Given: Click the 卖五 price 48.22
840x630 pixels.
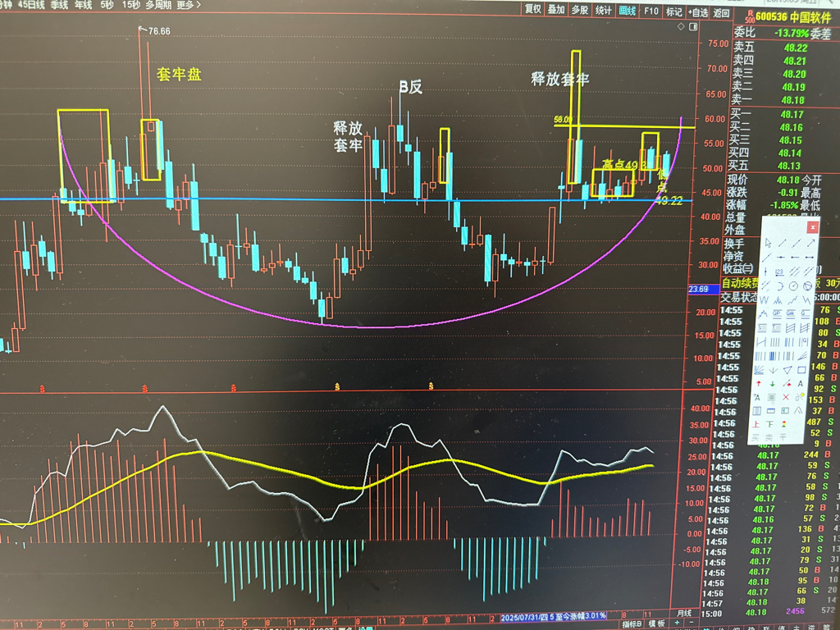Looking at the screenshot, I should click(795, 48).
